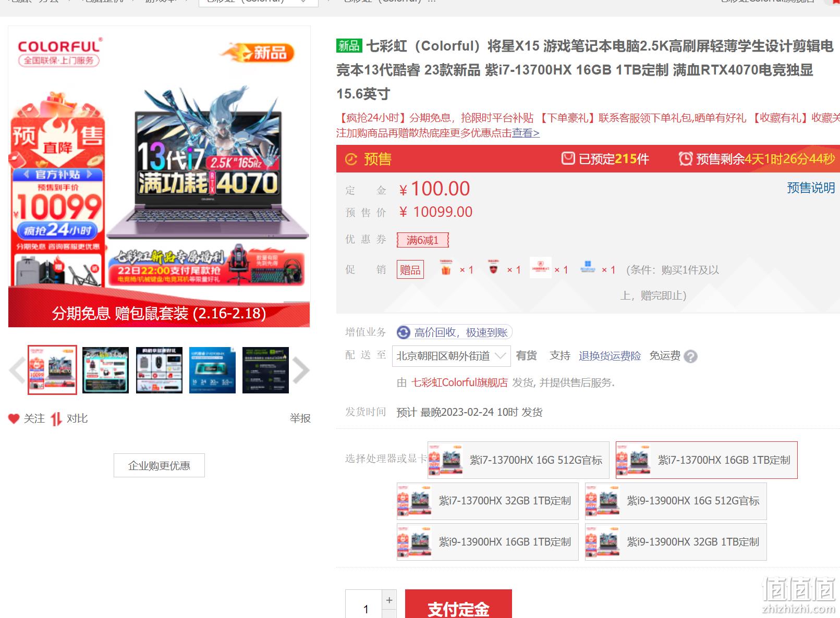Click the 已预定215件 text
This screenshot has width=840, height=618.
point(614,159)
